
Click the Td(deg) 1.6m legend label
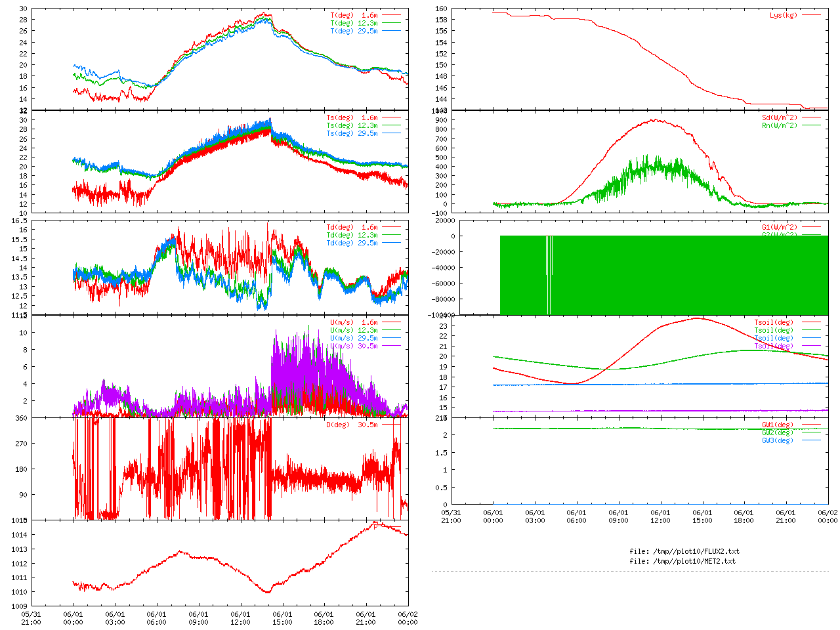(x=352, y=228)
